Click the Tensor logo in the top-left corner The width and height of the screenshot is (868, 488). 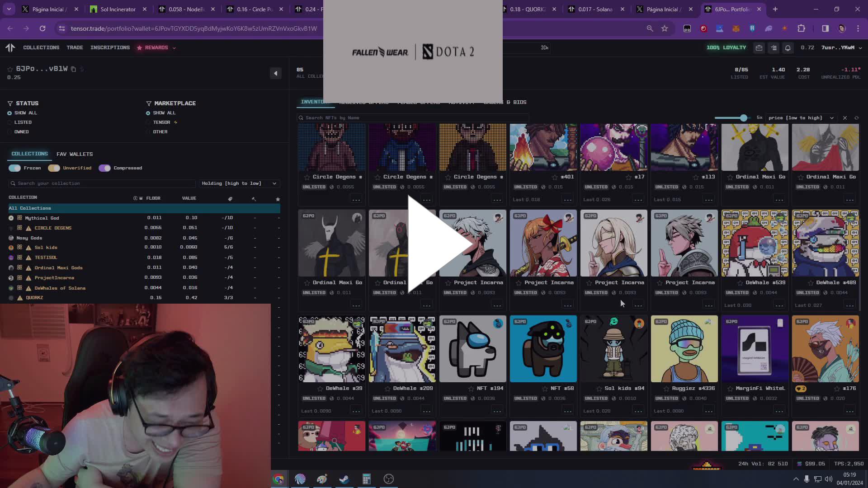(10, 47)
